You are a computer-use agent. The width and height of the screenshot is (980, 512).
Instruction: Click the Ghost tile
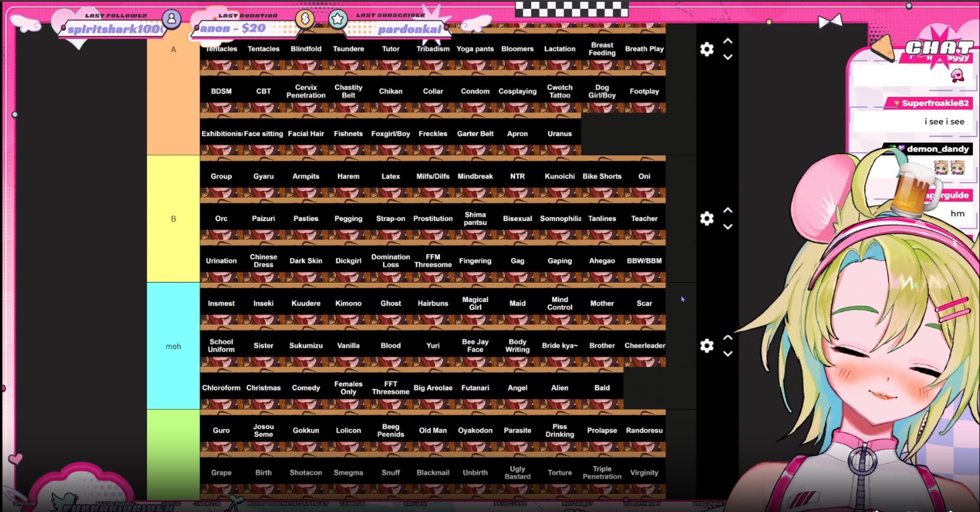(x=391, y=304)
